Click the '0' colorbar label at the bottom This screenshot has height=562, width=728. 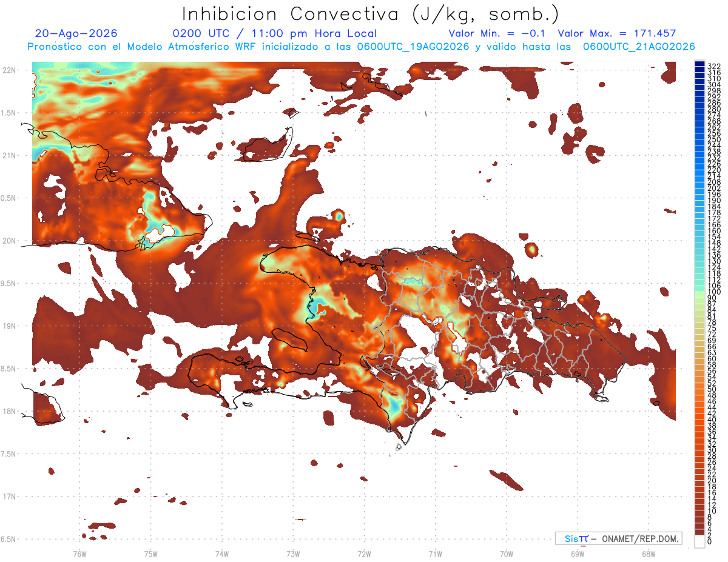pyautogui.click(x=710, y=541)
